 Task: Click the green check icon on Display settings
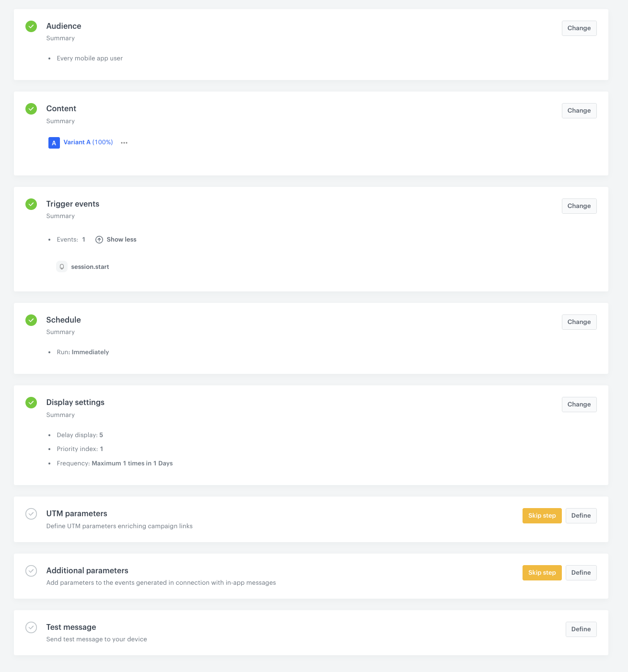[x=31, y=403]
